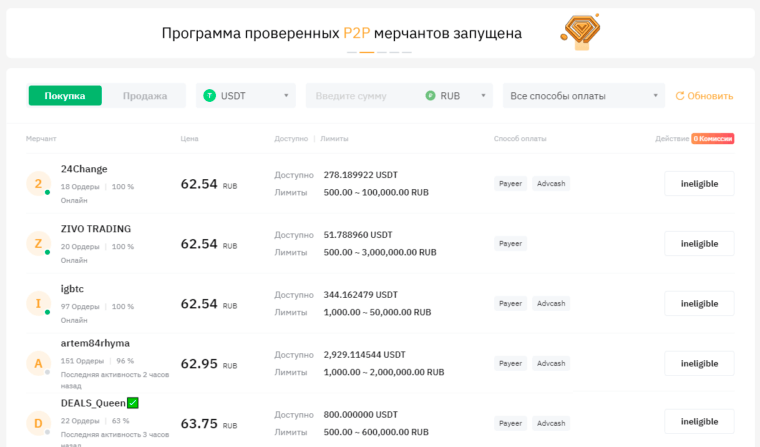Click the P2P merchant shield badge icon in banner
Viewport: 760px width, 447px height.
[579, 32]
